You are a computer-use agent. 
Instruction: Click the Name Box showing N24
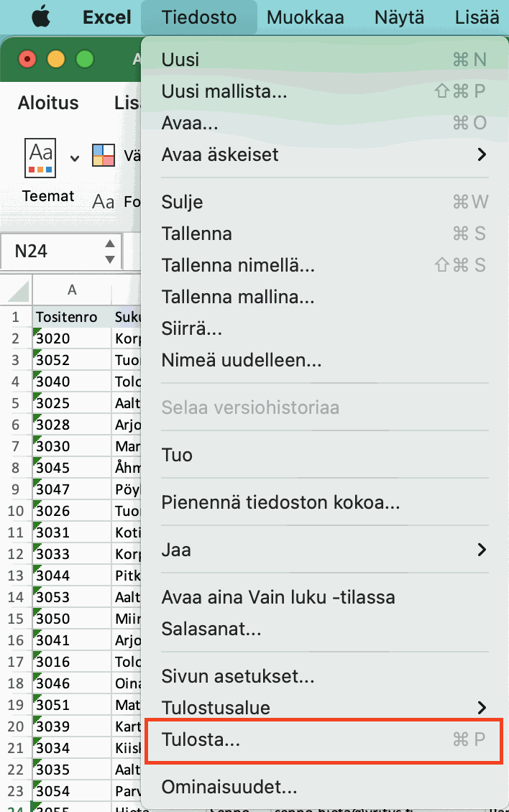(61, 252)
